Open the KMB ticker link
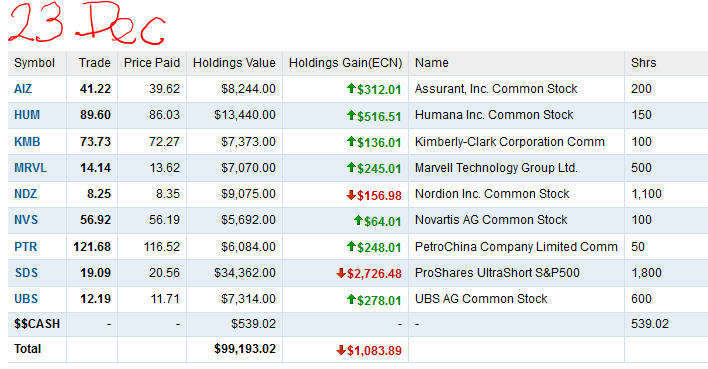The width and height of the screenshot is (708, 369). coord(27,142)
